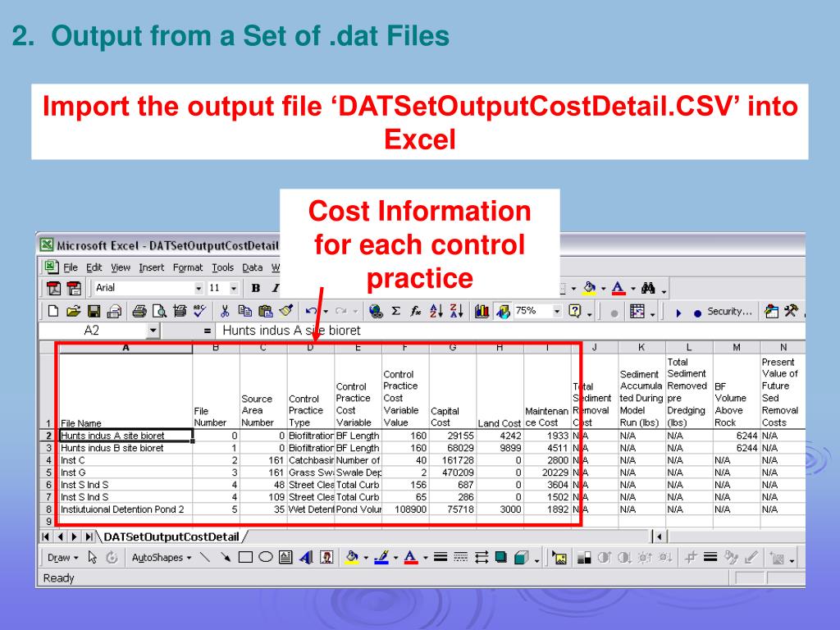
Task: Select the Format Painter brush
Action: click(286, 311)
